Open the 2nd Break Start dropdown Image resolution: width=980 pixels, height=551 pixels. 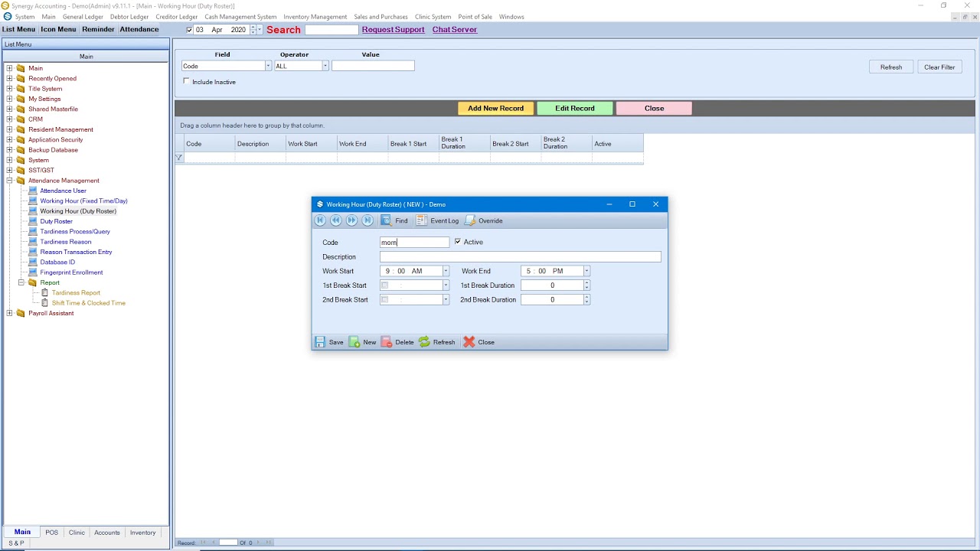pos(446,300)
